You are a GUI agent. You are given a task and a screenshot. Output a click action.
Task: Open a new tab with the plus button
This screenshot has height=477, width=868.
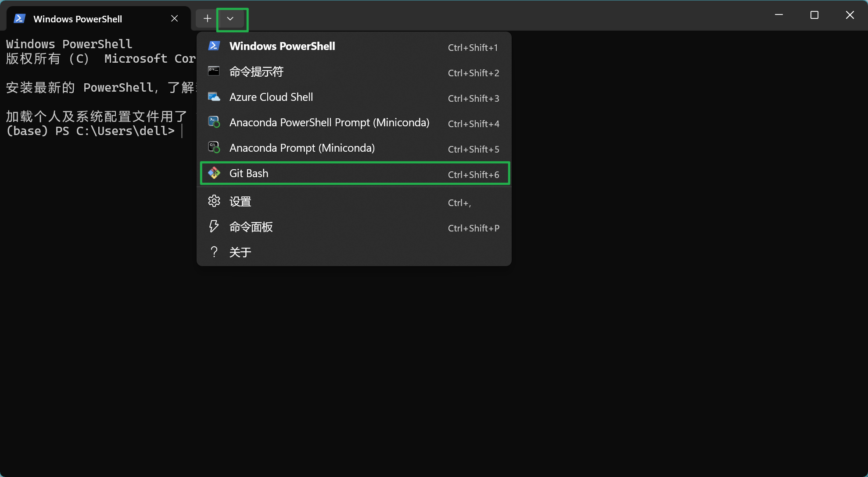click(207, 18)
